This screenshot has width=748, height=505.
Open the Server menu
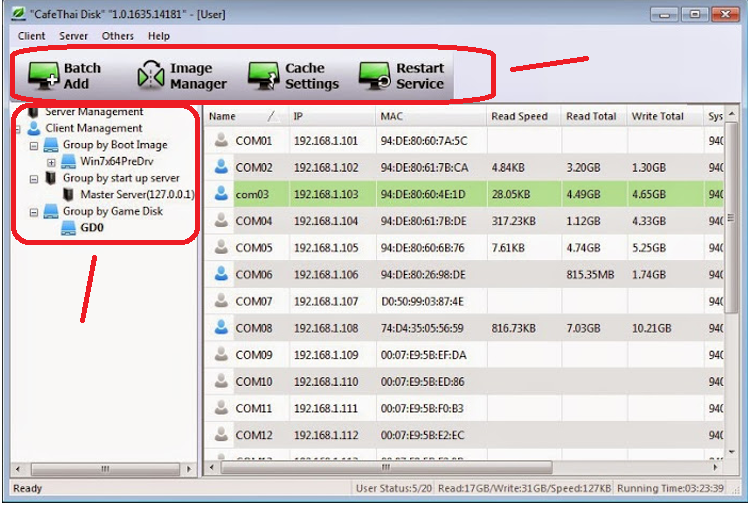click(x=73, y=36)
